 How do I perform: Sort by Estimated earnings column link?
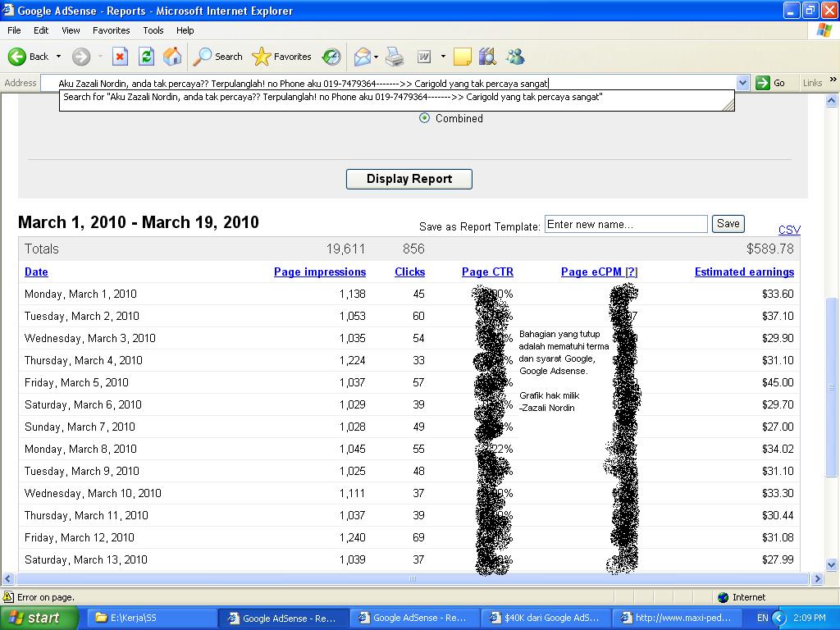point(744,272)
